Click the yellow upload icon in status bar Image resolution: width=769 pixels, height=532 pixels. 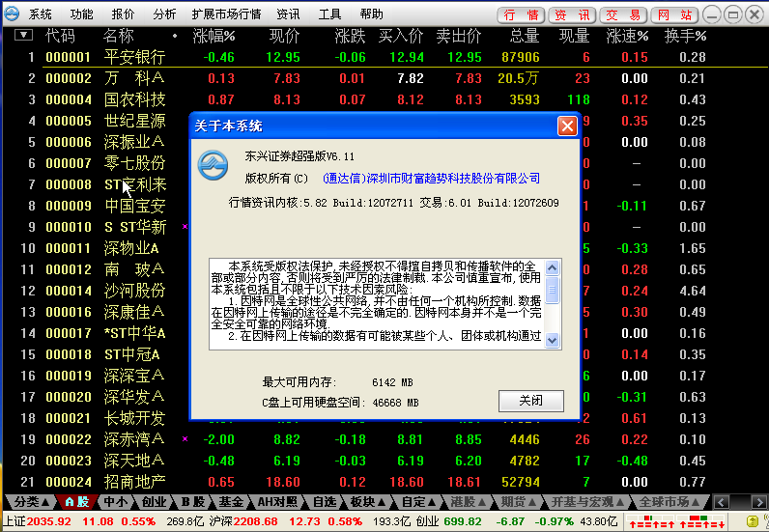[x=752, y=521]
